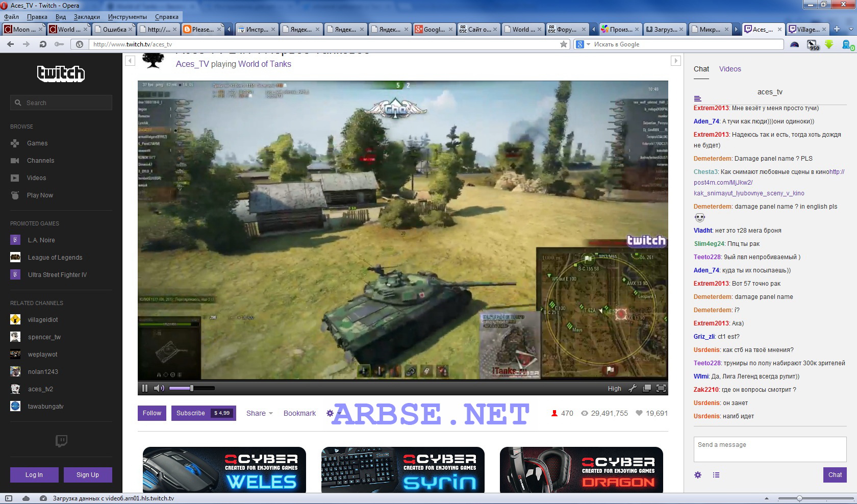Click the sidebar Search field
This screenshot has height=504, width=857.
tap(61, 103)
